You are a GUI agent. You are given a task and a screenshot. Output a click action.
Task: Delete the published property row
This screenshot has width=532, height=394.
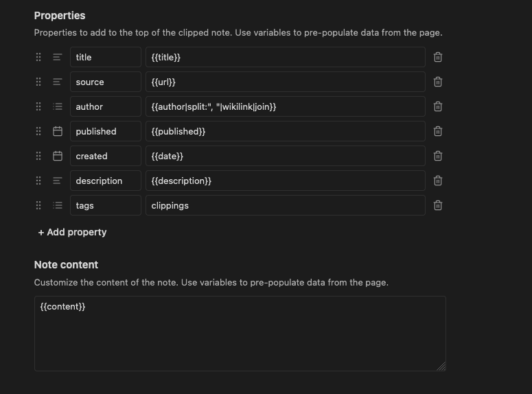438,131
